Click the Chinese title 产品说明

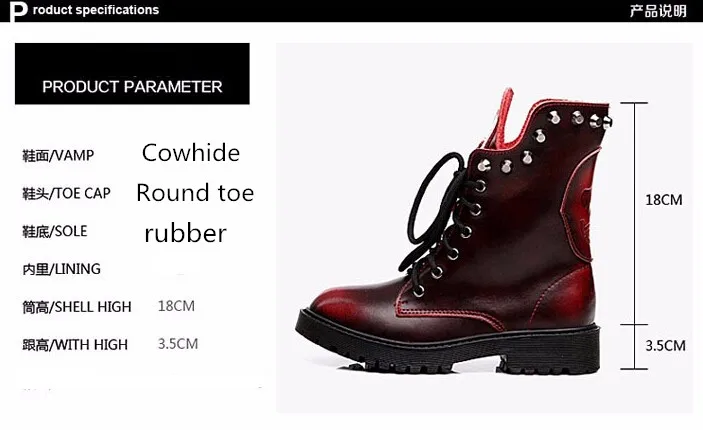(658, 11)
